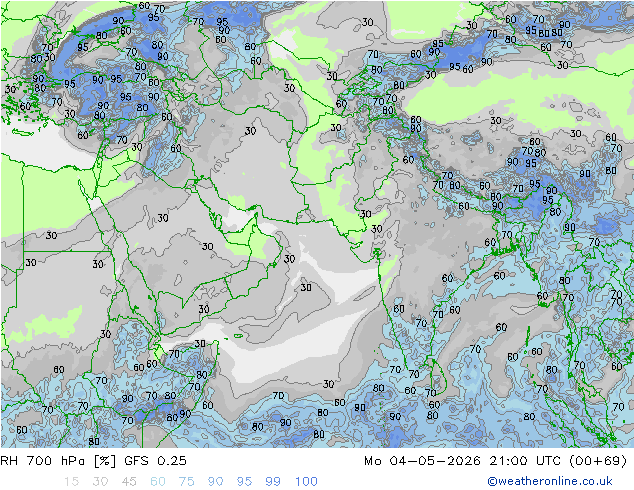Viewport: 634px width, 490px height.
Task: Click legend value 95 in the scale
Action: pyautogui.click(x=244, y=482)
